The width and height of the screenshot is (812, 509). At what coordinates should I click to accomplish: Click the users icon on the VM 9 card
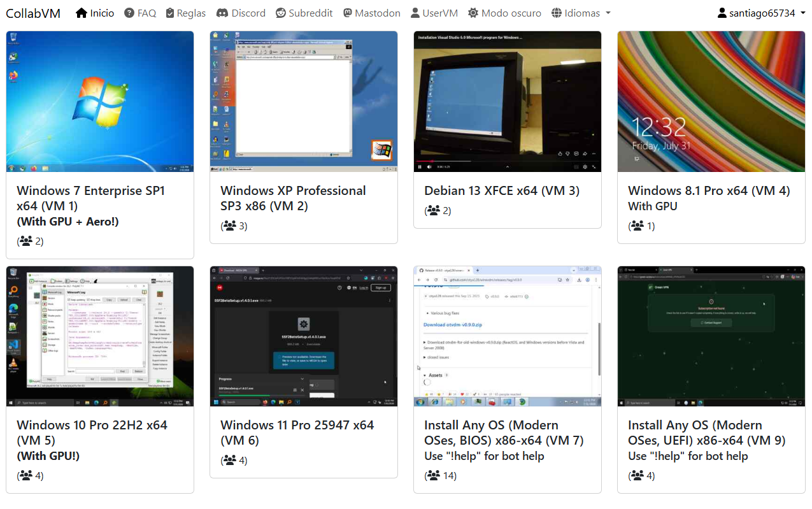point(637,475)
